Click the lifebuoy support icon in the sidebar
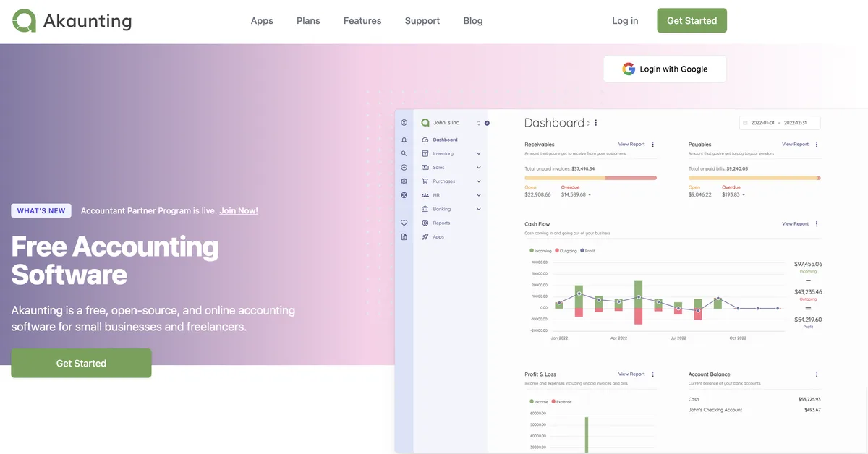Image resolution: width=868 pixels, height=454 pixels. pyautogui.click(x=404, y=195)
